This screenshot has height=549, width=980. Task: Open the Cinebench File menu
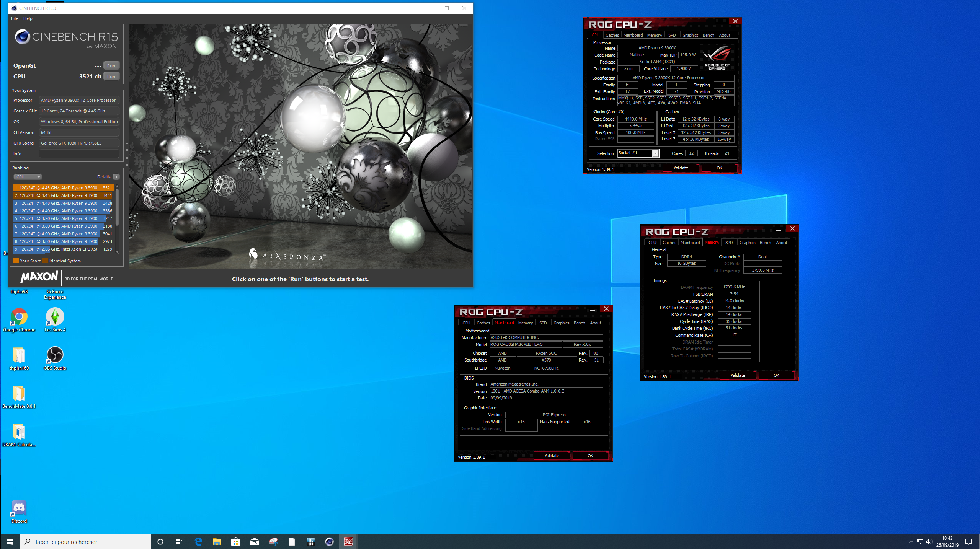15,18
